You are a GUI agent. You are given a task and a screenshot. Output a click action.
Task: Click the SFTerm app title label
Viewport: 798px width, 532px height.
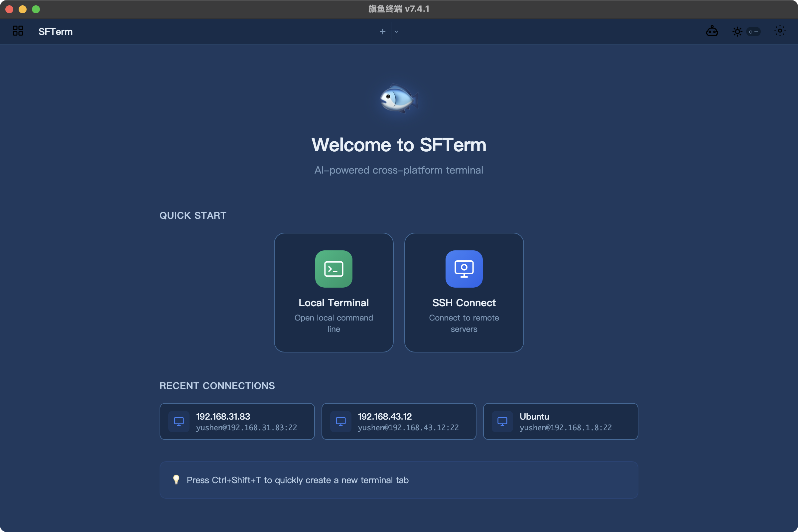(55, 31)
